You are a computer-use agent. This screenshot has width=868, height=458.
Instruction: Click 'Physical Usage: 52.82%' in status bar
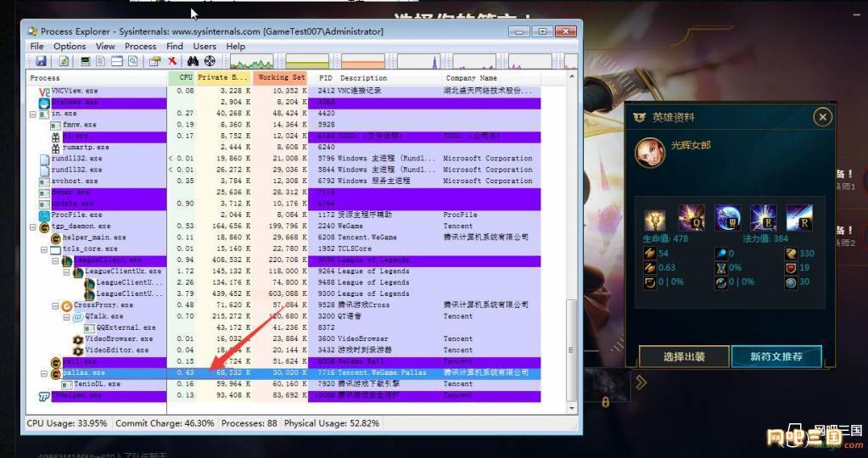pyautogui.click(x=332, y=423)
